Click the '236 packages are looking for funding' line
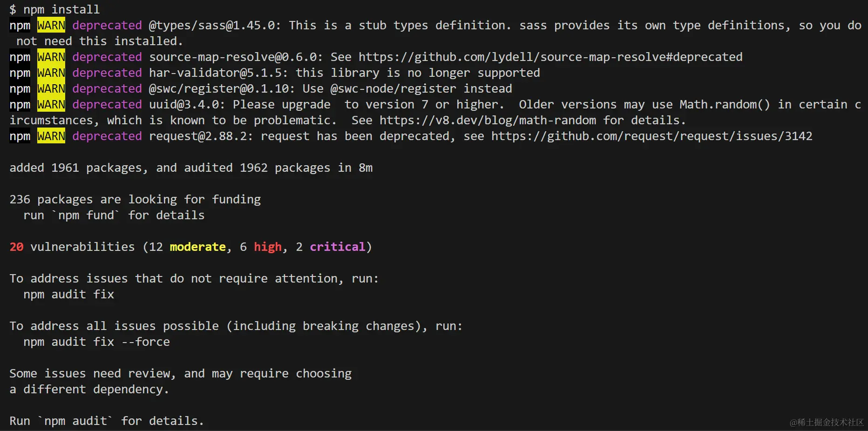This screenshot has width=868, height=431. tap(135, 200)
